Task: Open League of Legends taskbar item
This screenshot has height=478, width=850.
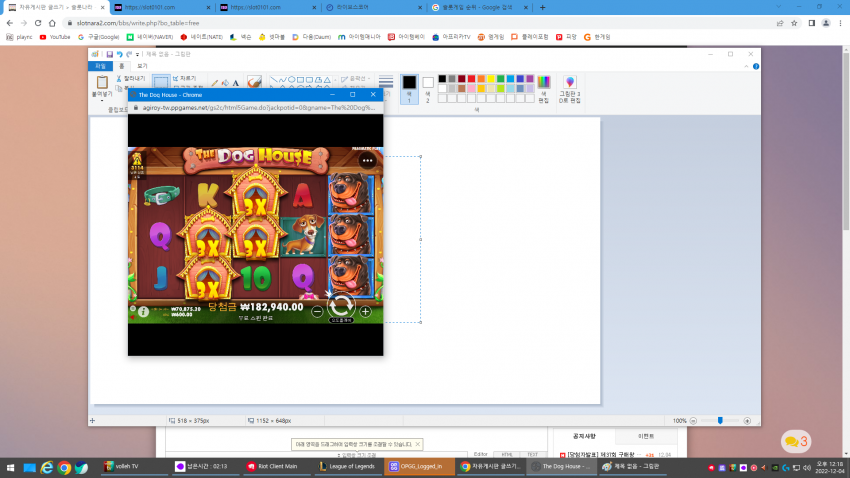Action: point(347,467)
